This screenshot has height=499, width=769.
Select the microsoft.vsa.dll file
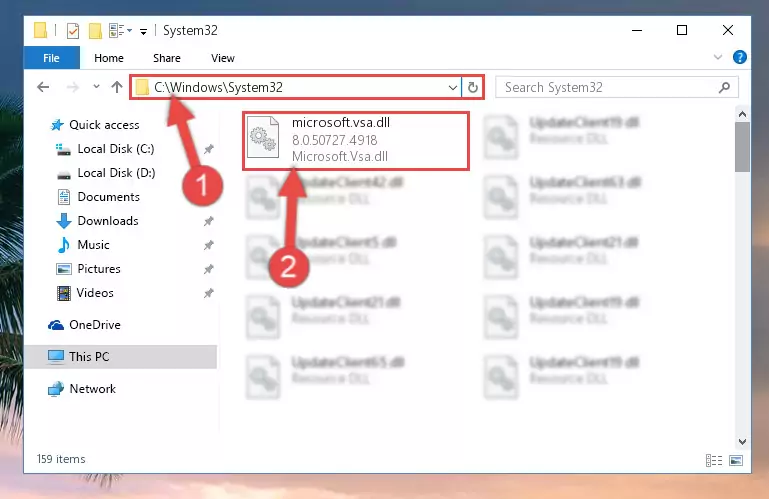click(356, 141)
